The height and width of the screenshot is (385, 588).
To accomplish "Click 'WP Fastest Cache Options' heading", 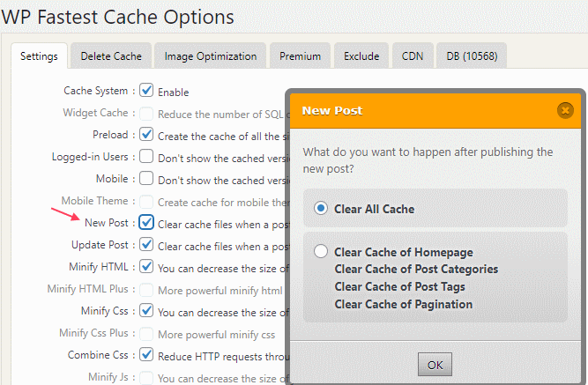I will coord(118,17).
